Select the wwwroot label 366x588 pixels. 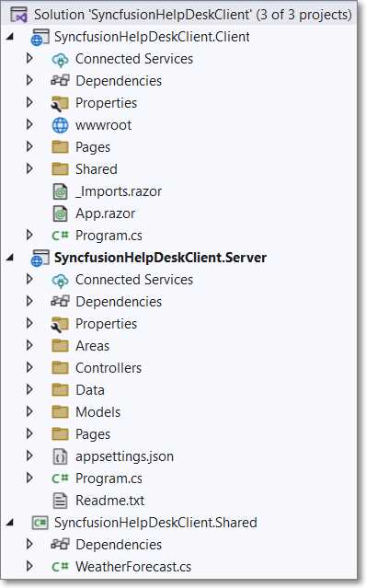coord(103,125)
